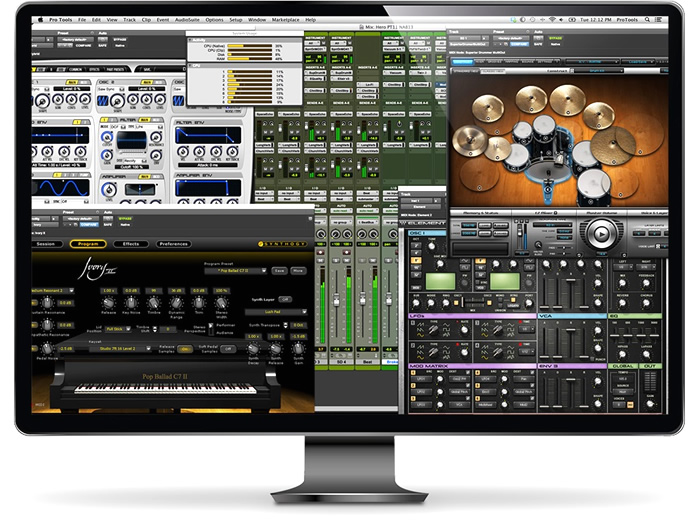Click COMPARE in Superior Drummer header
697x524 pixels.
click(518, 44)
